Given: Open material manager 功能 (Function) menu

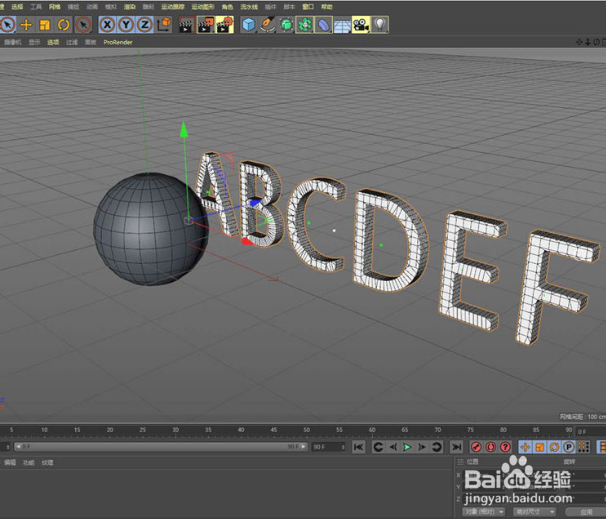Looking at the screenshot, I should click(29, 463).
